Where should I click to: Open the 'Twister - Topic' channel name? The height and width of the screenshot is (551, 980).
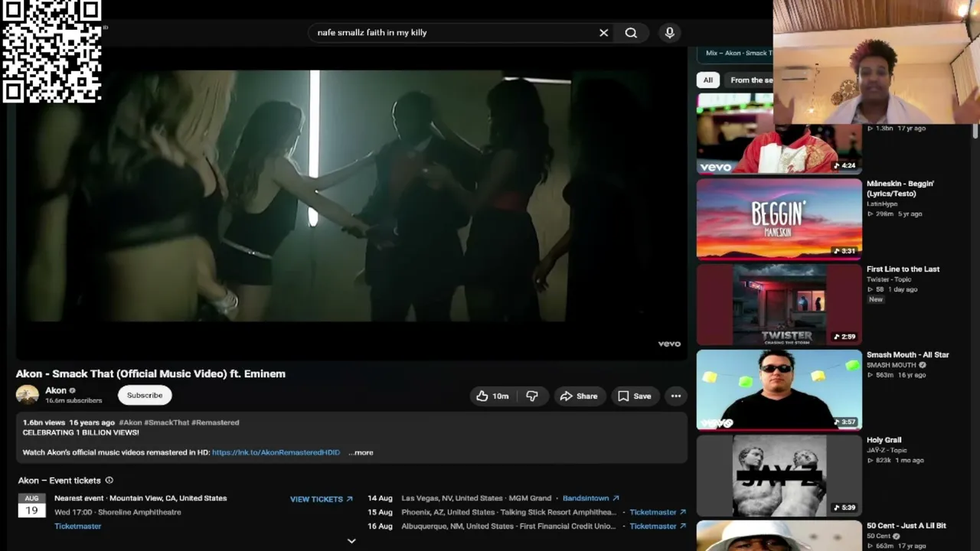pos(889,279)
